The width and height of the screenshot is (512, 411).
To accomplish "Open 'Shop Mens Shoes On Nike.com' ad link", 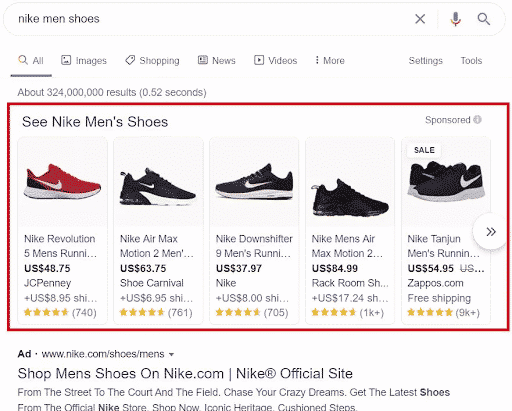I will pos(185,374).
